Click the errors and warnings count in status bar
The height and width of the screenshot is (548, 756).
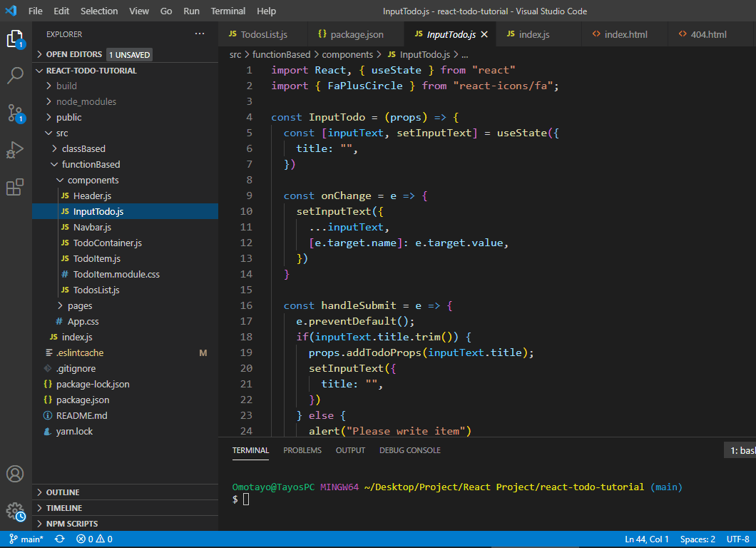click(94, 539)
